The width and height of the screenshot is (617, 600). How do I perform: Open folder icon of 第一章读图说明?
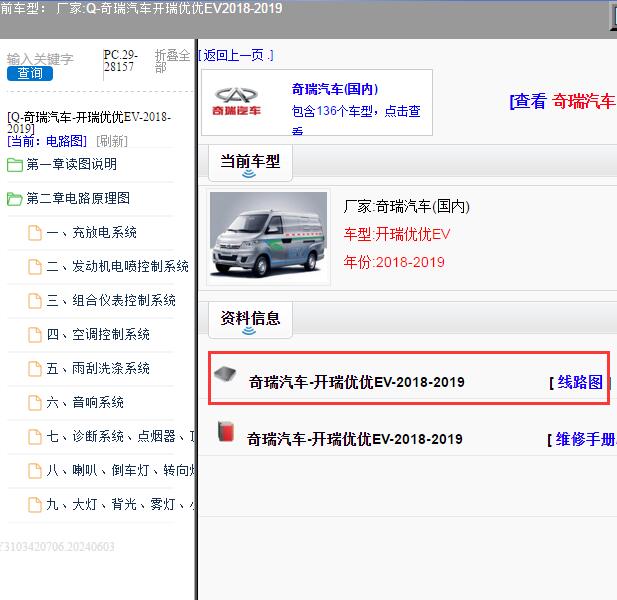coord(15,165)
